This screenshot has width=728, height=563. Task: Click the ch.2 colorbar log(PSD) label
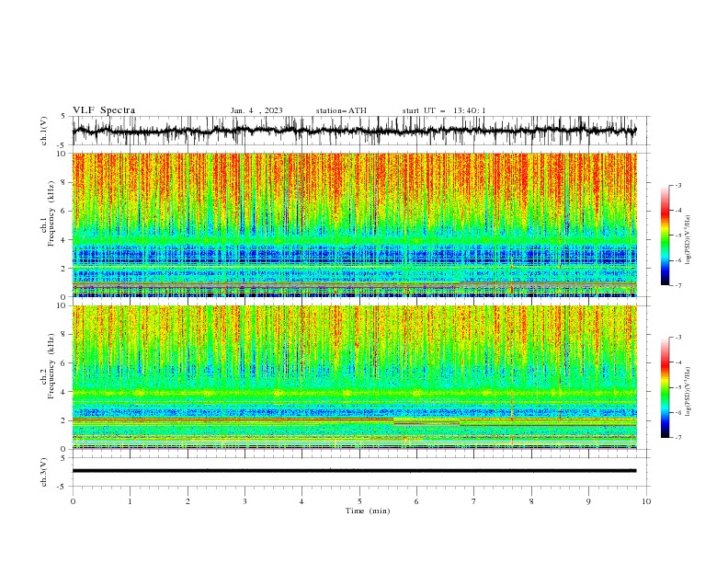688,392
